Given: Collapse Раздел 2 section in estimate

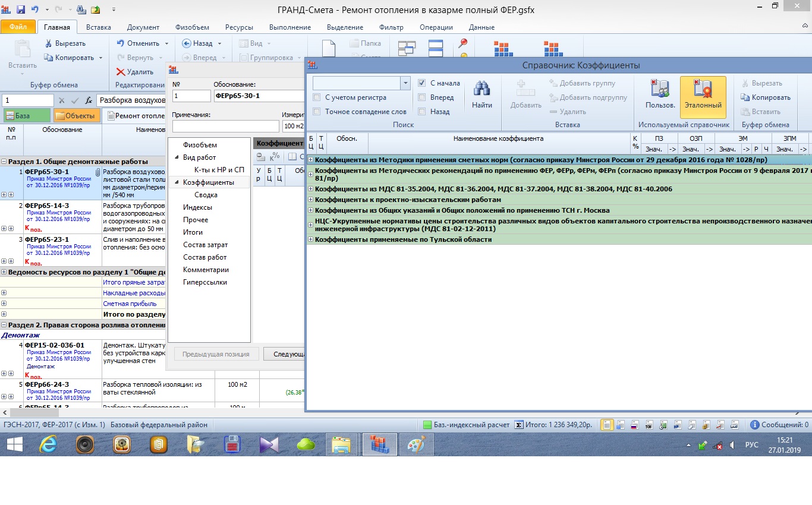Looking at the screenshot, I should click(4, 325).
